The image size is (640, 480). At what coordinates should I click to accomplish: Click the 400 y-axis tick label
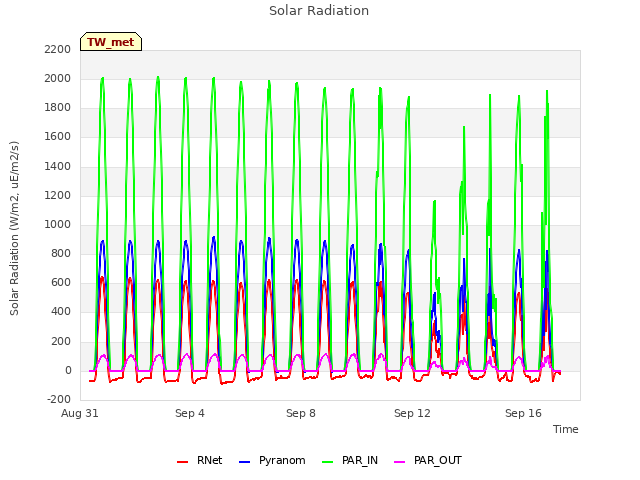[61, 312]
